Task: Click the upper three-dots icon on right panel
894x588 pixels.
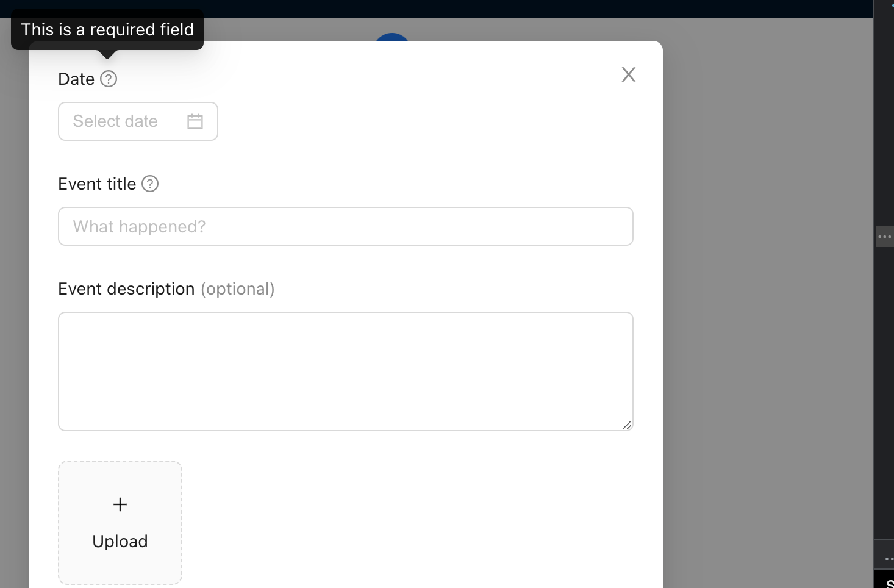Action: (x=884, y=237)
